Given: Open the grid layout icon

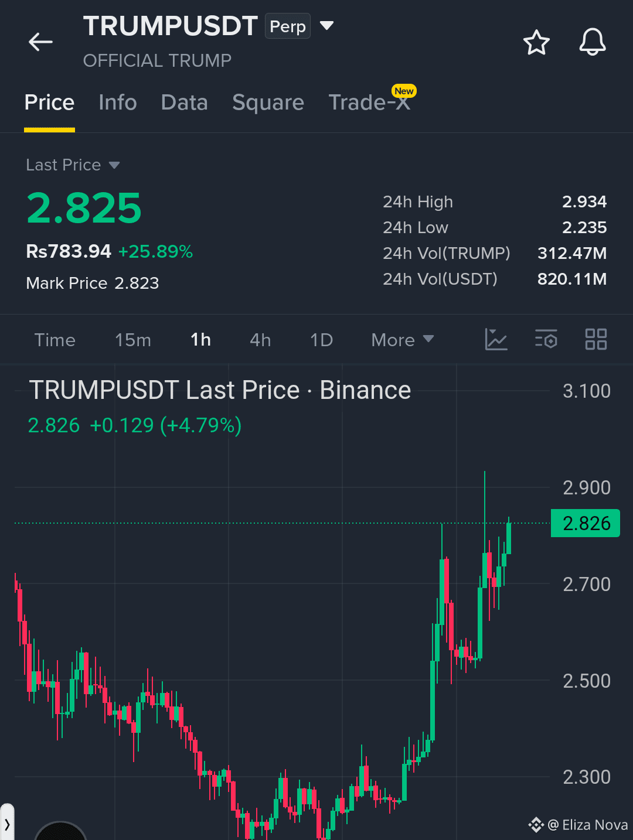Looking at the screenshot, I should tap(596, 339).
